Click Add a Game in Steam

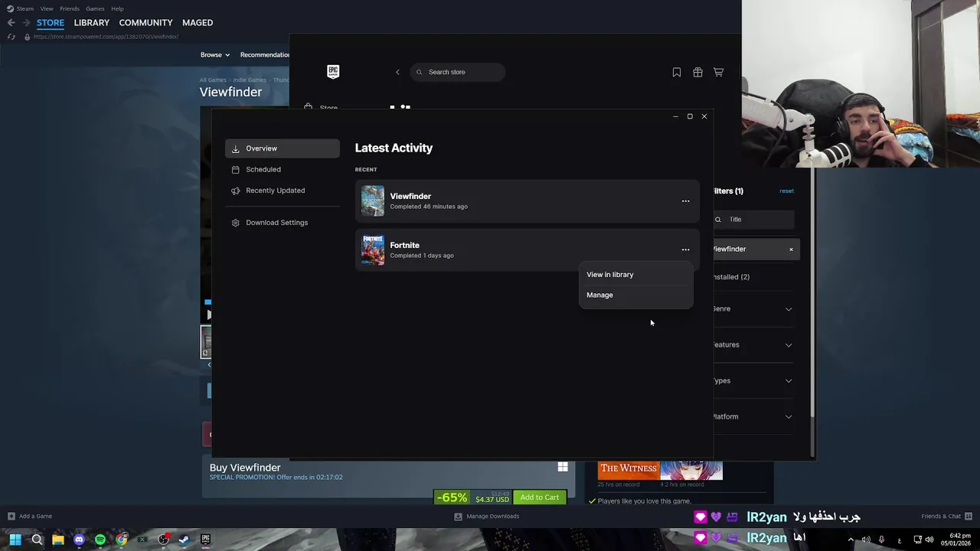point(30,517)
